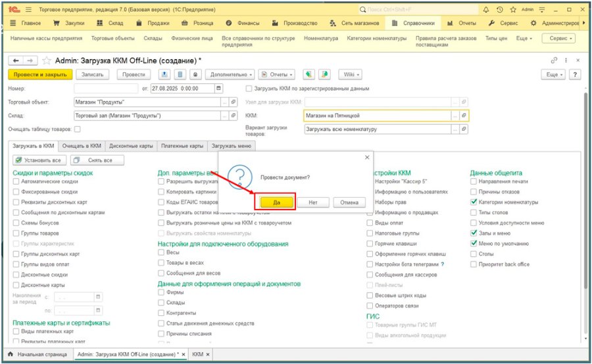
Task: Click Да in confirmation dialog
Action: (276, 202)
